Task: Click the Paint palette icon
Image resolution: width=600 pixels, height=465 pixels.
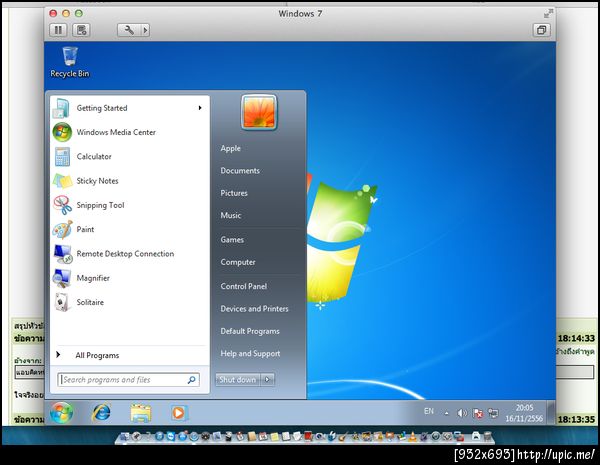Action: click(x=62, y=229)
